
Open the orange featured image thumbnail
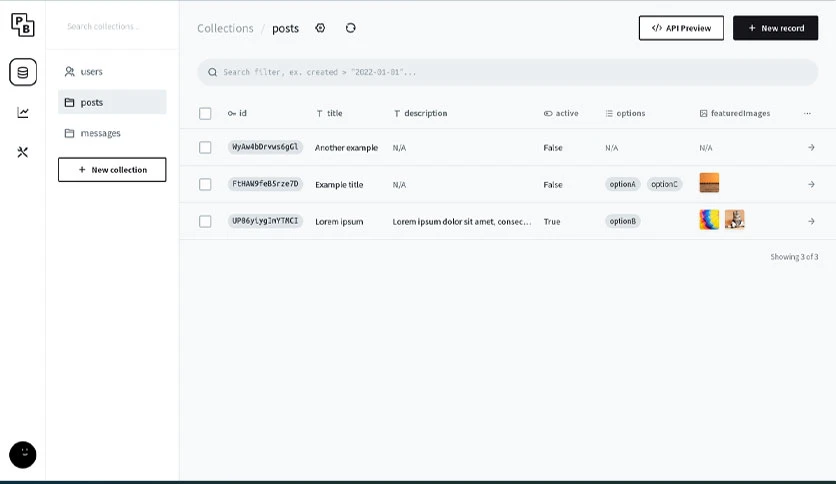tap(709, 183)
